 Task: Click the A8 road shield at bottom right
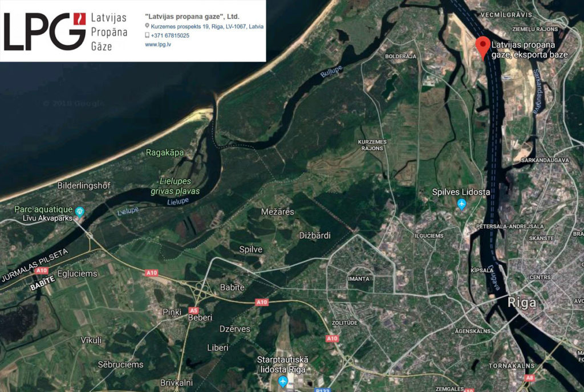click(530, 378)
